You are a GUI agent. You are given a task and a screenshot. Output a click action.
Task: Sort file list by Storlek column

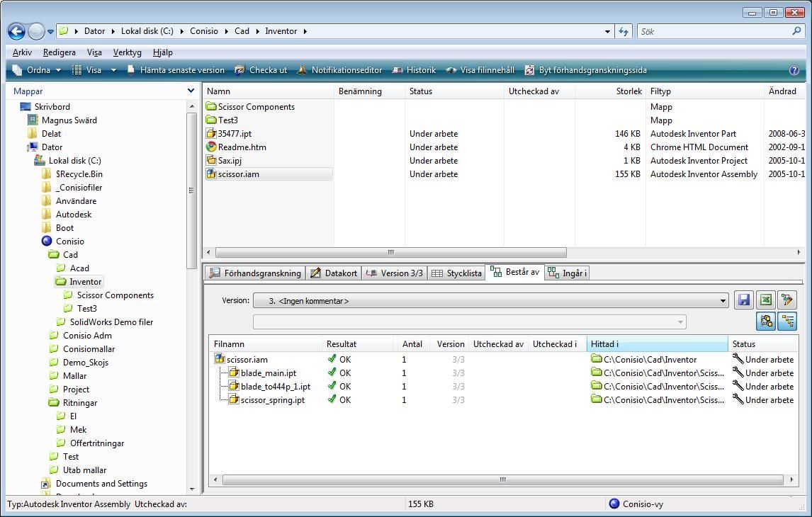pos(610,91)
